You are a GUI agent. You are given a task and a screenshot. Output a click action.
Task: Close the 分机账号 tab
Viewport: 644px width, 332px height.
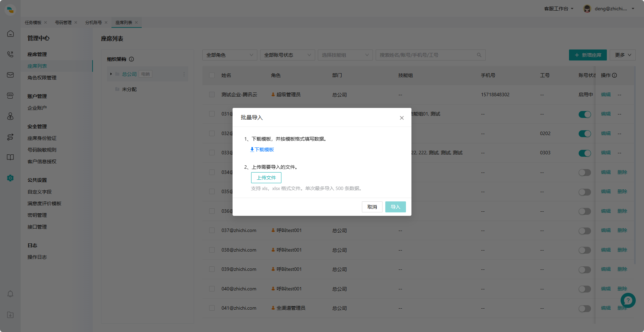(x=106, y=22)
